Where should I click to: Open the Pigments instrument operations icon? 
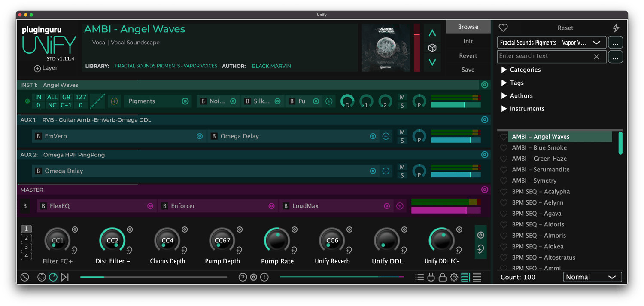185,101
